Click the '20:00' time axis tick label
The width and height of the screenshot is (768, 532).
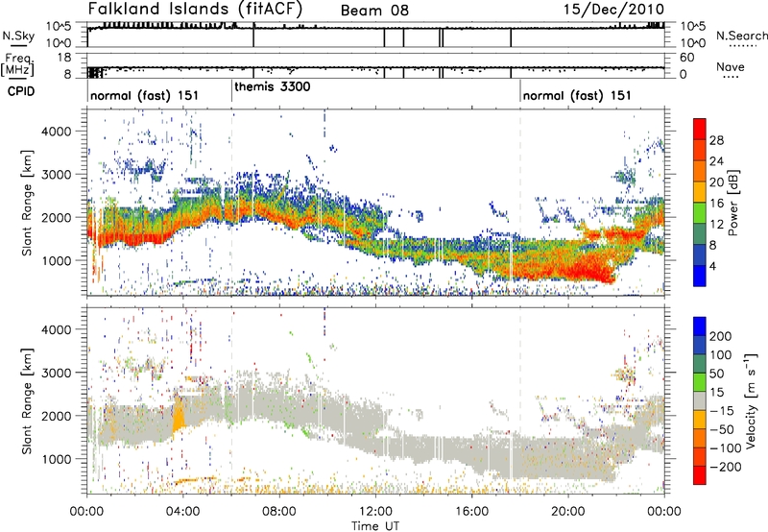(x=567, y=512)
